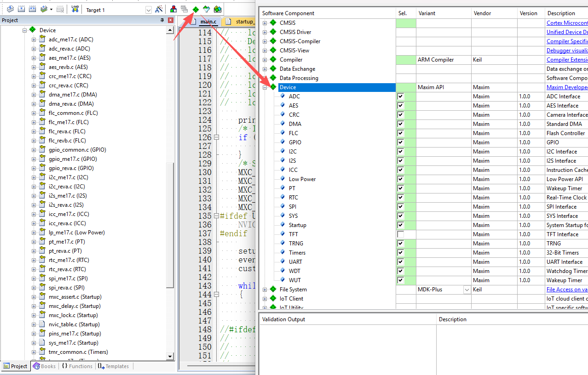
Task: Click the Rebuild all target files icon
Action: tap(32, 9)
